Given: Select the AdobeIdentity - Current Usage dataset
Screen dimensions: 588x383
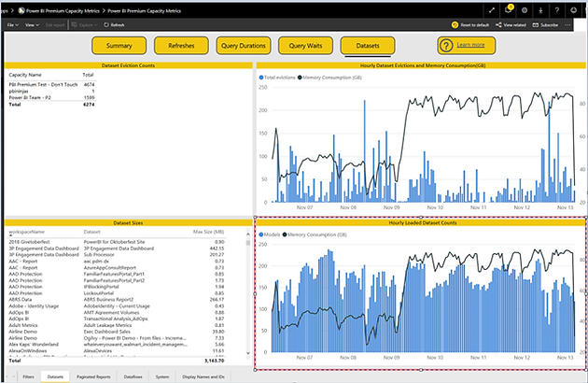Looking at the screenshot, I should 117,306.
